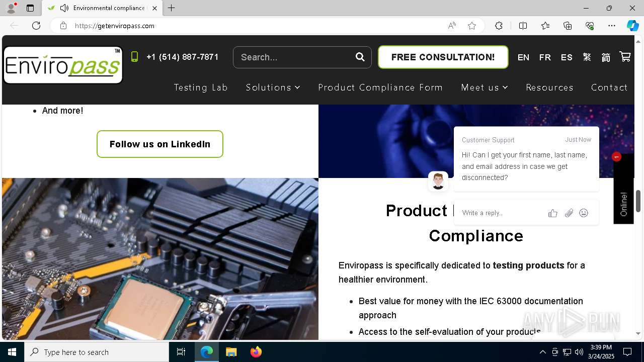This screenshot has height=362, width=644.
Task: Mute the tab audio speaker icon
Action: click(x=64, y=8)
